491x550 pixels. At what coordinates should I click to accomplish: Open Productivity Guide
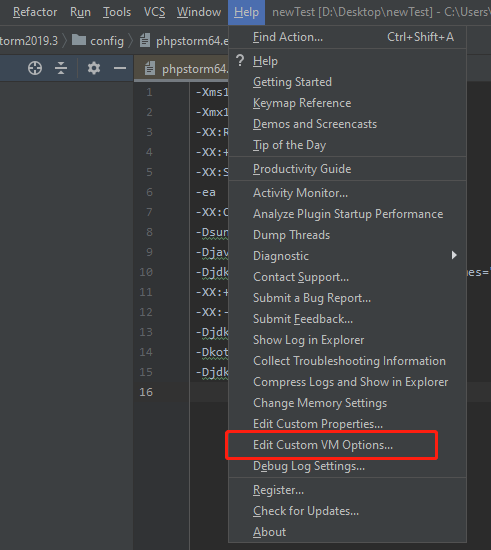(x=347, y=169)
